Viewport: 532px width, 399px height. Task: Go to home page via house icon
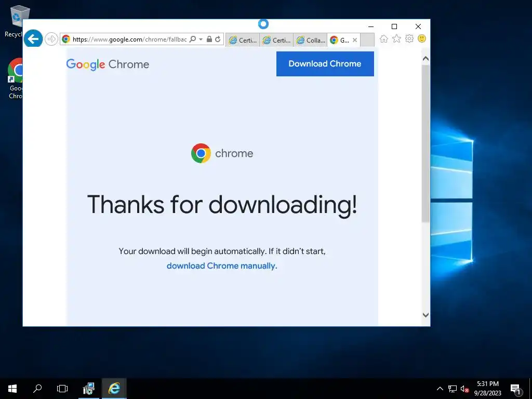click(x=384, y=38)
